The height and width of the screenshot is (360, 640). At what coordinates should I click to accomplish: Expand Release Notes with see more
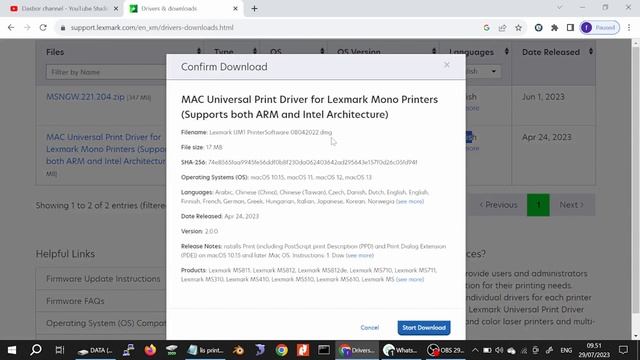coord(360,256)
